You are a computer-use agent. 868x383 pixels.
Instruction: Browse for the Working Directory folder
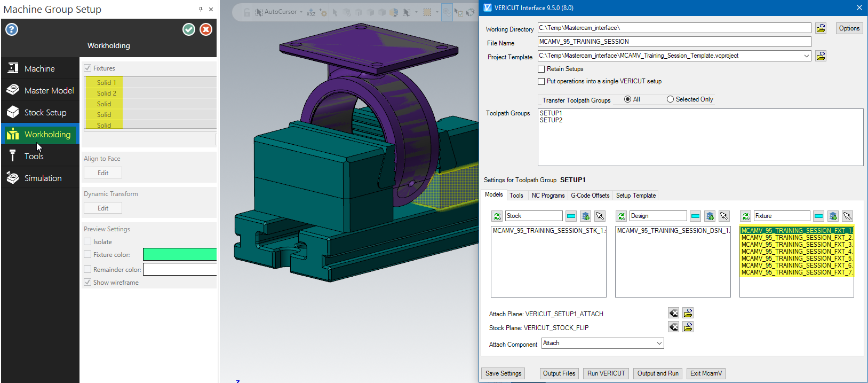coord(821,28)
